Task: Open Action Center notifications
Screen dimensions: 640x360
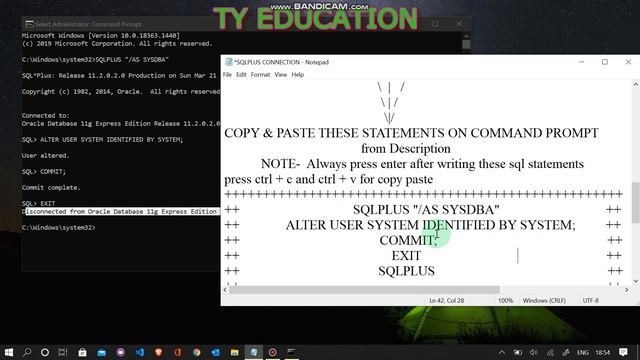Action: [x=623, y=352]
